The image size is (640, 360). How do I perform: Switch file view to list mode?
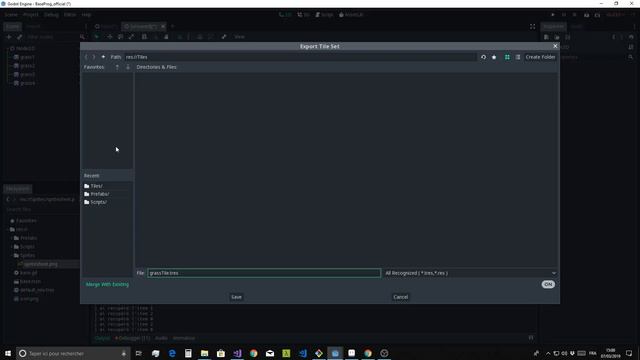(518, 57)
